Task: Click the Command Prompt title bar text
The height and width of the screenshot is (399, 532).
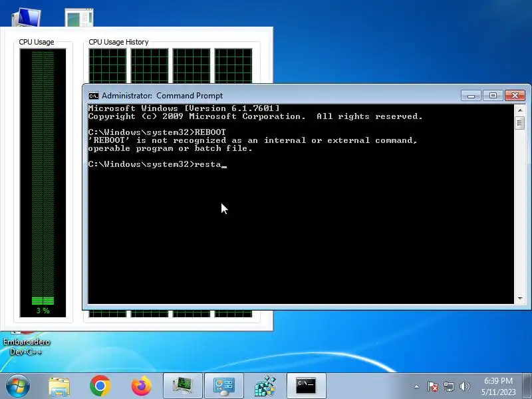Action: (162, 96)
